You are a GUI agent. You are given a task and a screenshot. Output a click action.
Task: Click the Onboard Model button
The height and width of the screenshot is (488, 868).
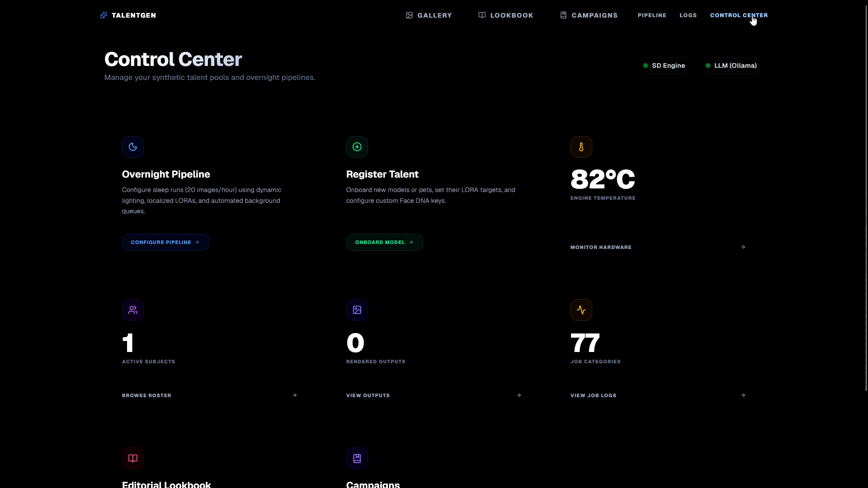tap(385, 242)
